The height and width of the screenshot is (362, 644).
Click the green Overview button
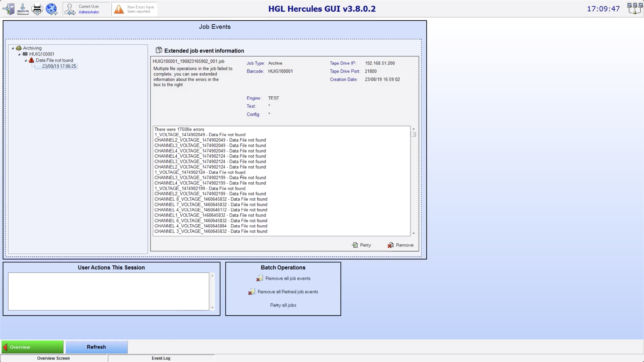coord(32,347)
